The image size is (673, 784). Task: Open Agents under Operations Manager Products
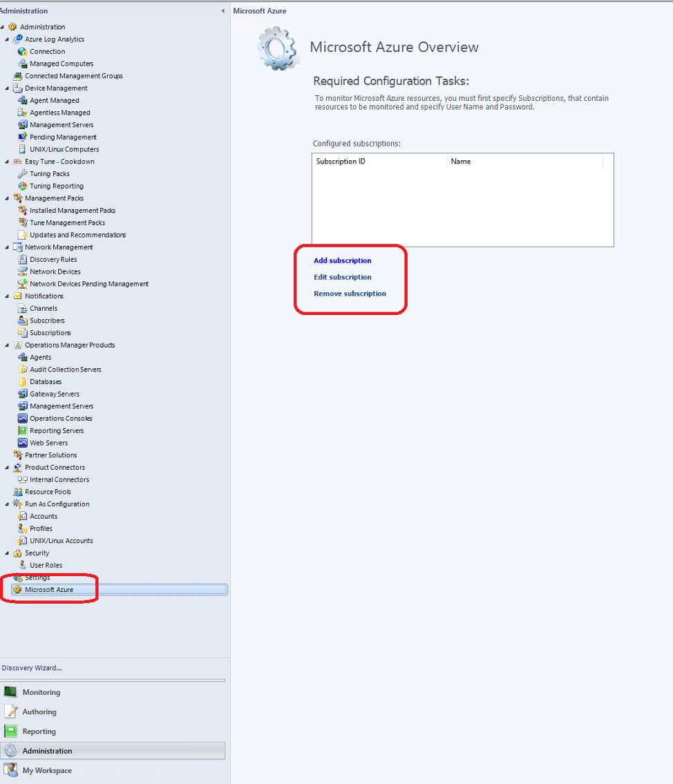click(x=41, y=358)
